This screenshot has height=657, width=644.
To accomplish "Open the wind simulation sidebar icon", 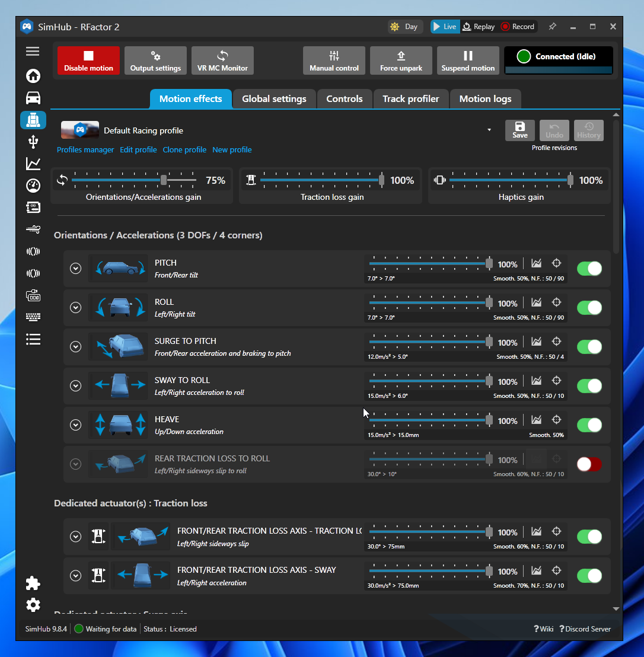I will pyautogui.click(x=33, y=229).
